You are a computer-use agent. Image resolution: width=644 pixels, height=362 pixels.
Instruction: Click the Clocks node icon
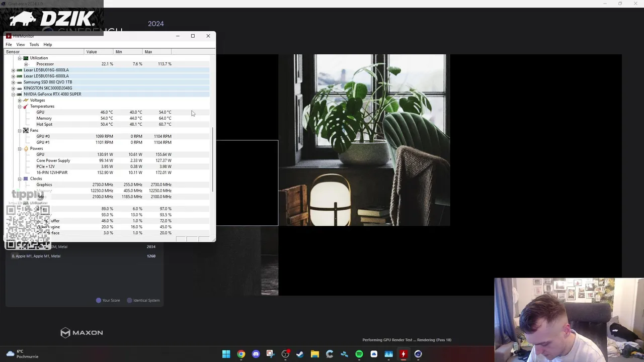coord(26,178)
